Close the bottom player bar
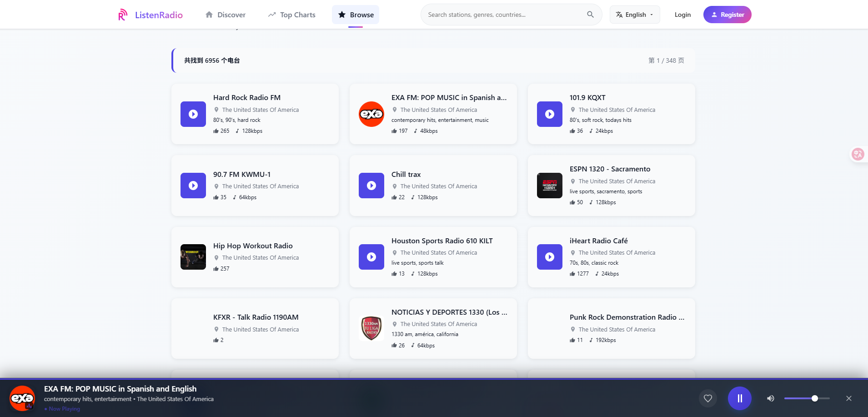Viewport: 868px width, 417px height. click(x=849, y=398)
